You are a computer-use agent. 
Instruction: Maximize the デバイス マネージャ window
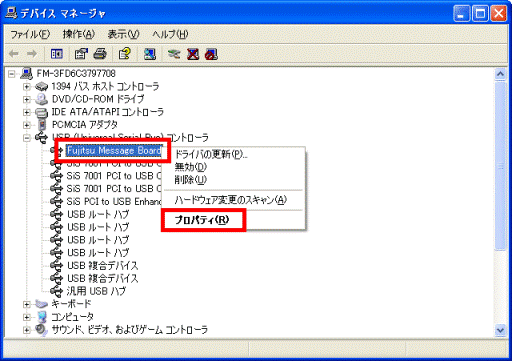pos(480,14)
